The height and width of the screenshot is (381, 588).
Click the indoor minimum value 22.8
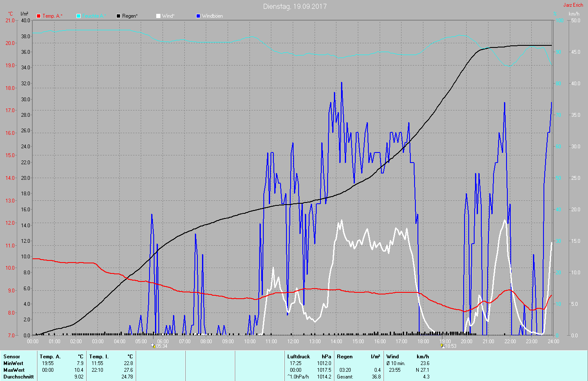[128, 363]
